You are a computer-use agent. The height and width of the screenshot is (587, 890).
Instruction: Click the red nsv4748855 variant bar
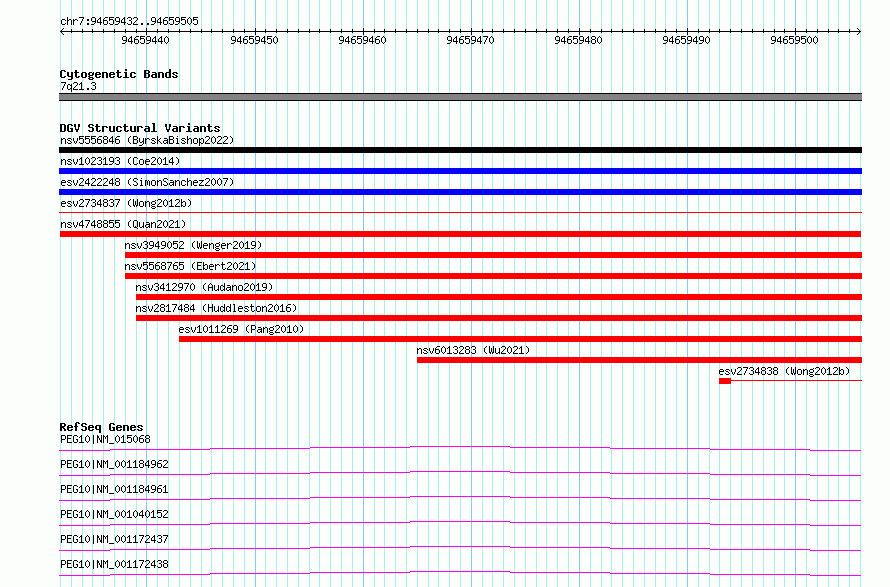click(x=460, y=234)
